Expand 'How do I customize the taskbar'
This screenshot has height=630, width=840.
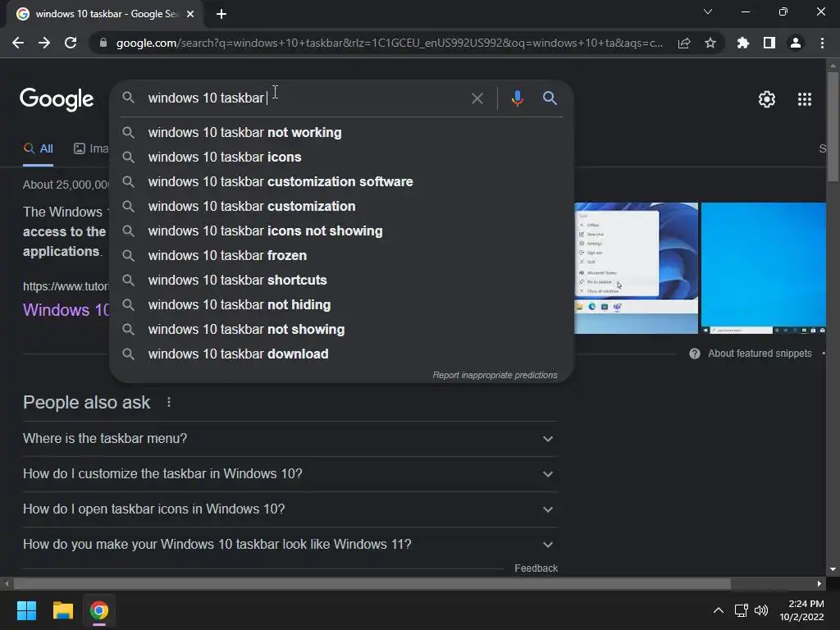pos(290,474)
